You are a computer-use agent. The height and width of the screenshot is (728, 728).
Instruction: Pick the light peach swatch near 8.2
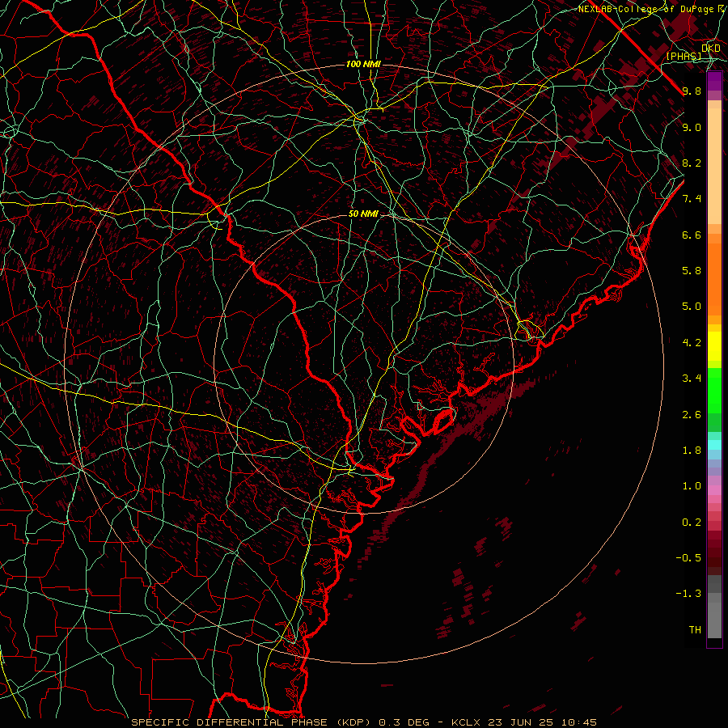click(714, 166)
